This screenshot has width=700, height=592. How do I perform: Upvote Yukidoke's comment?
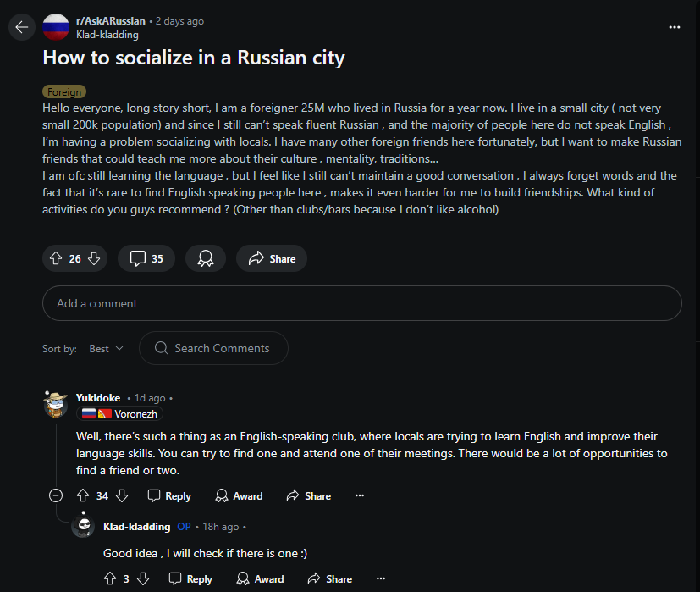click(x=83, y=495)
